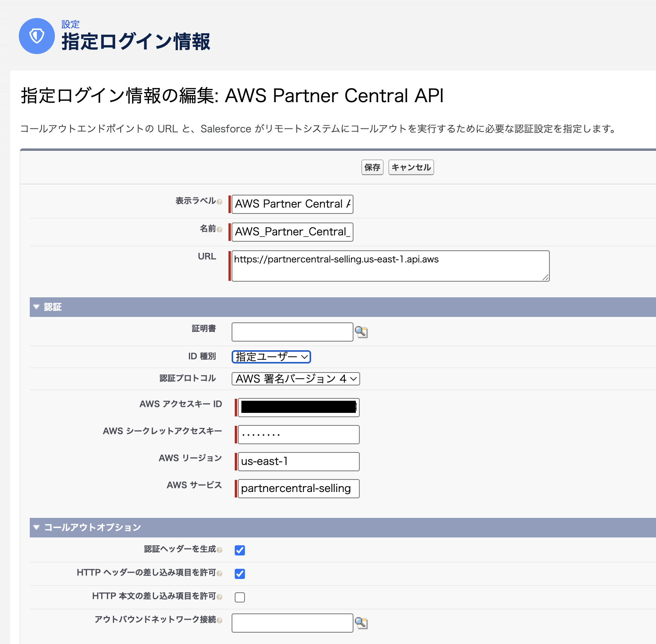Screen dimensions: 656x644
Task: Open the outbound network connection lookup icon
Action: coord(361,623)
